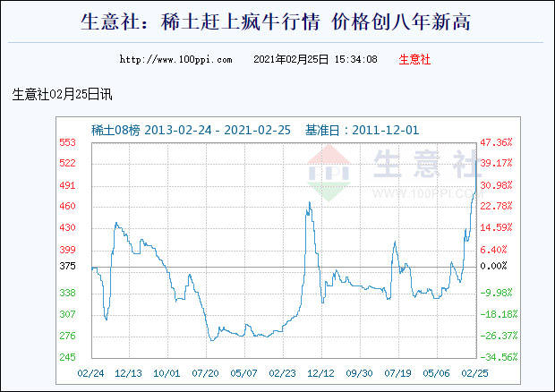Click the percentage label -34.56%
Screen dimensions: 555x392
click(x=499, y=357)
